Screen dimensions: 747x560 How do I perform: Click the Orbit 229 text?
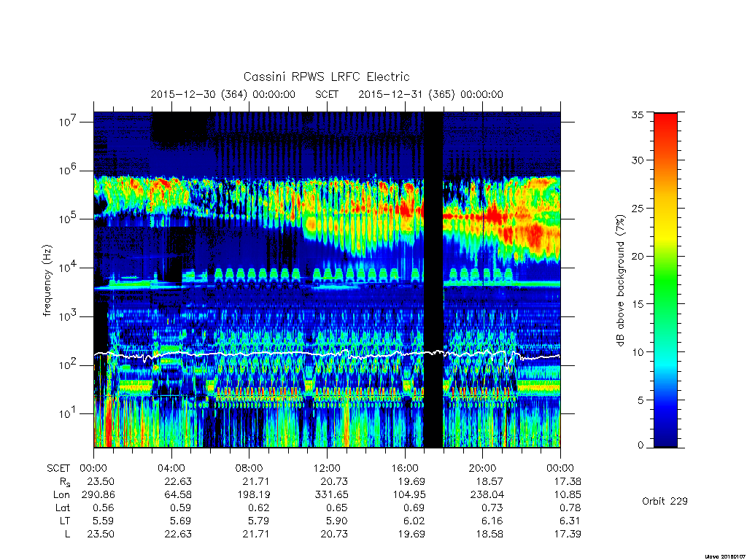point(665,501)
